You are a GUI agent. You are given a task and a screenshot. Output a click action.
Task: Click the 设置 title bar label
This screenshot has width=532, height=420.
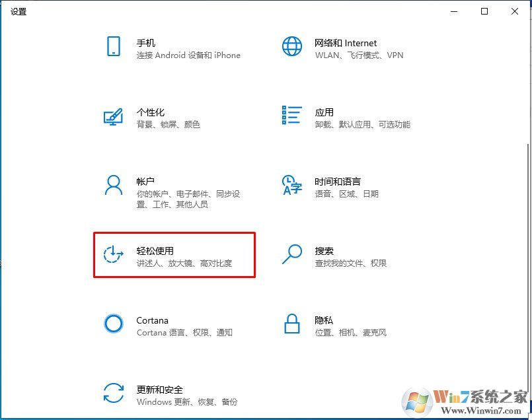pyautogui.click(x=19, y=11)
